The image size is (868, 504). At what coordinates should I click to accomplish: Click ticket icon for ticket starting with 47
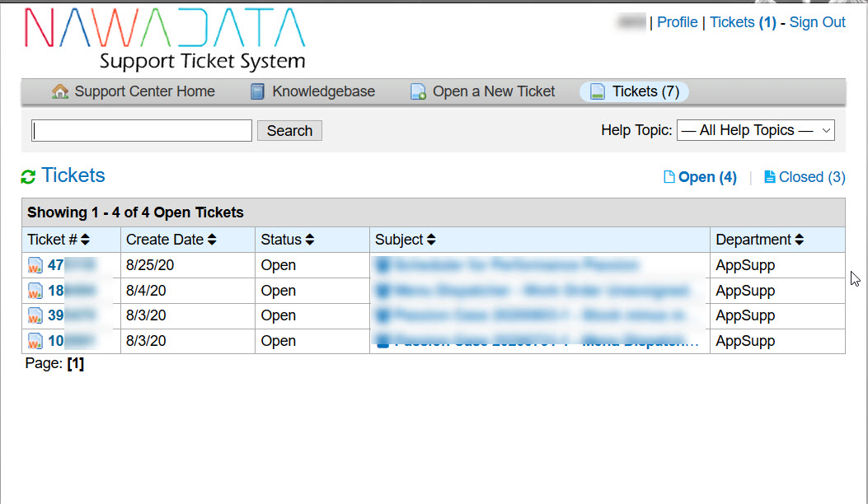(x=35, y=265)
